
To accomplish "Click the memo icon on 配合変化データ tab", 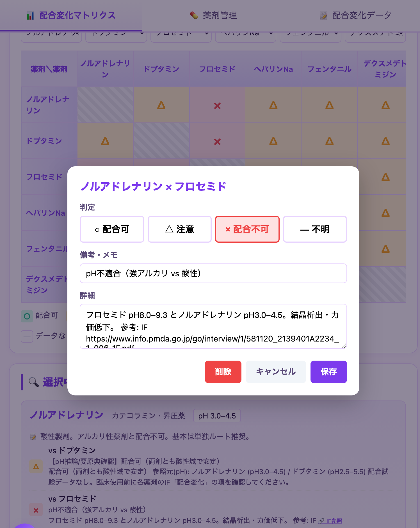I will click(324, 16).
